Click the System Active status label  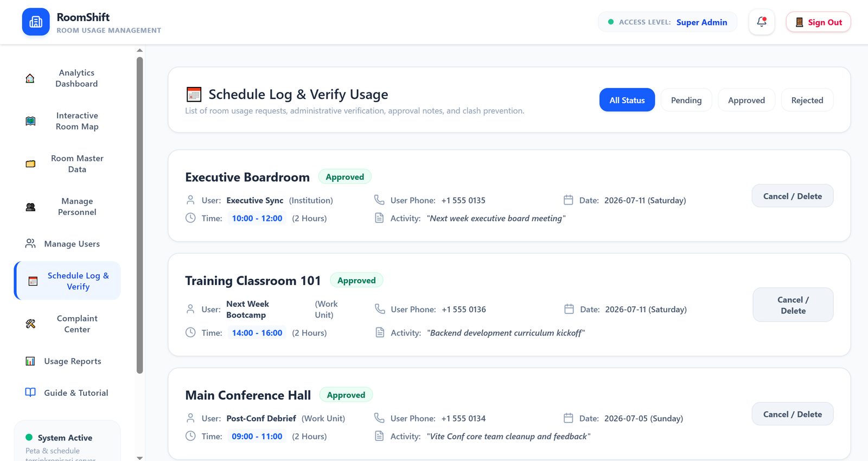pos(65,438)
